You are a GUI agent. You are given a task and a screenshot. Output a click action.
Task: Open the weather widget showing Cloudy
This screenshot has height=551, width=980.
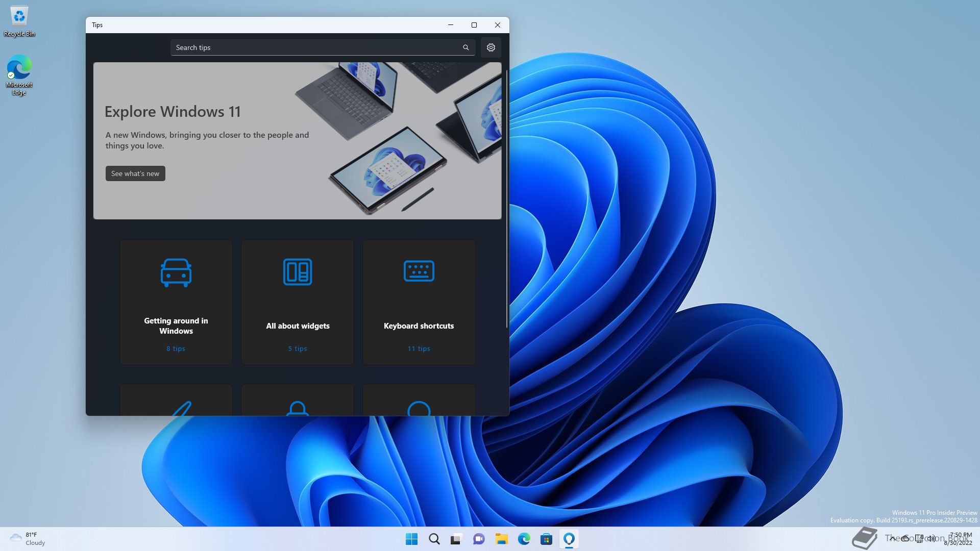[x=28, y=539]
